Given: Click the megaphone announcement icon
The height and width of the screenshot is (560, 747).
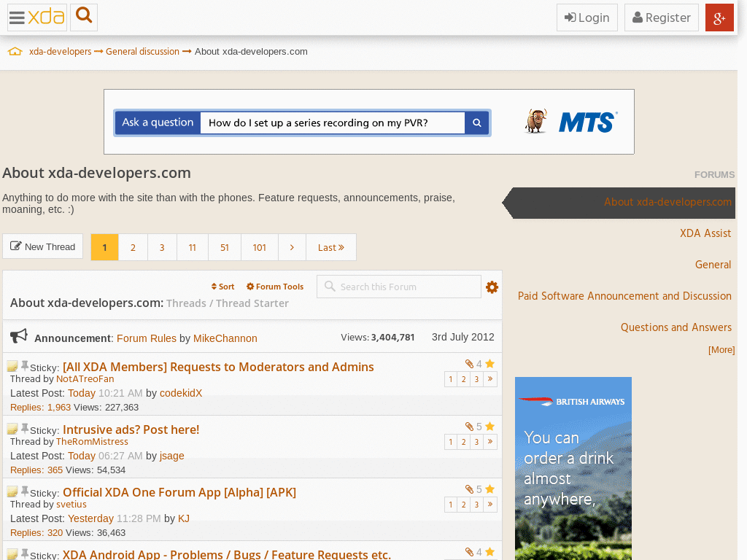Looking at the screenshot, I should coord(19,336).
